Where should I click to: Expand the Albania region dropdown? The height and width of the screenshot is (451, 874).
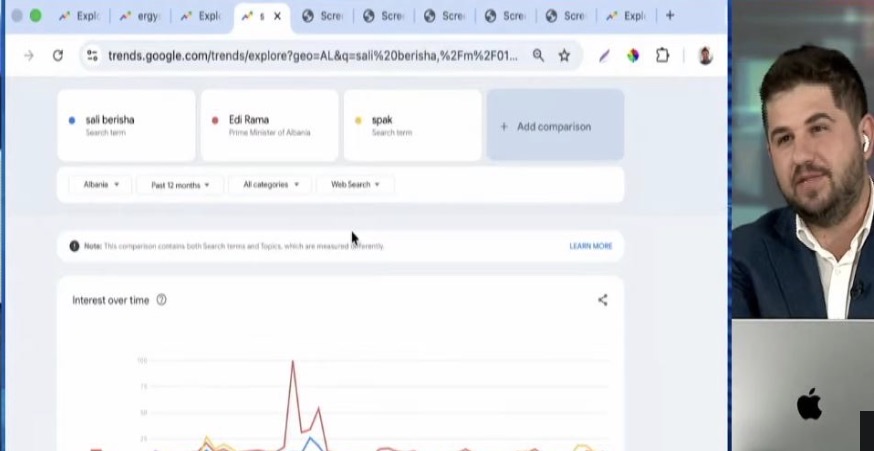(101, 185)
